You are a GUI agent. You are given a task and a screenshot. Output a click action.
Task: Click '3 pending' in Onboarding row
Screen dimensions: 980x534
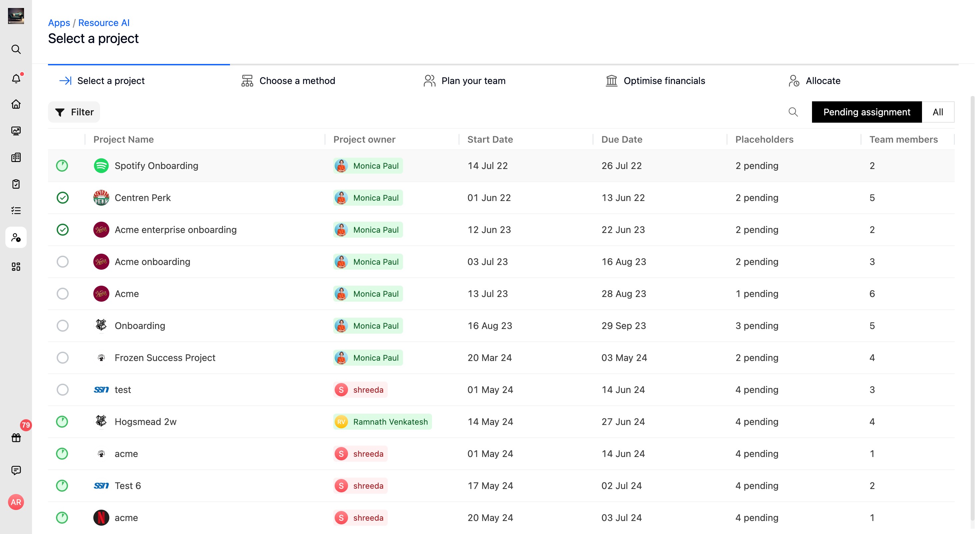757,326
